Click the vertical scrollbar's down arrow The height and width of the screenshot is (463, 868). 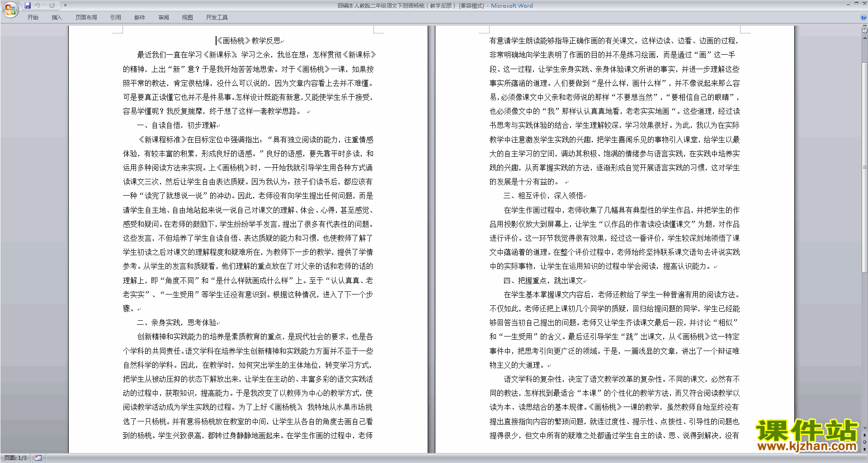(864, 428)
